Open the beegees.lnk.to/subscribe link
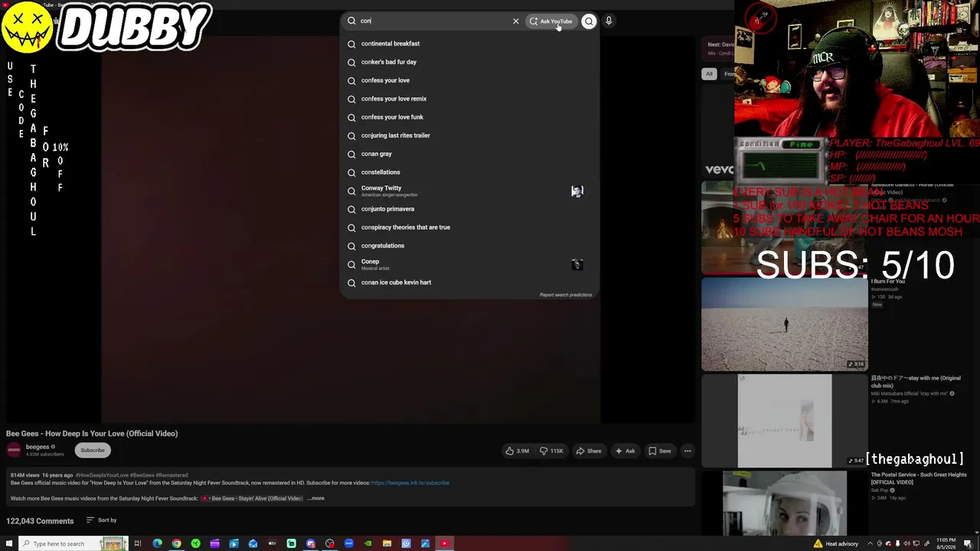This screenshot has height=551, width=980. pos(410,483)
